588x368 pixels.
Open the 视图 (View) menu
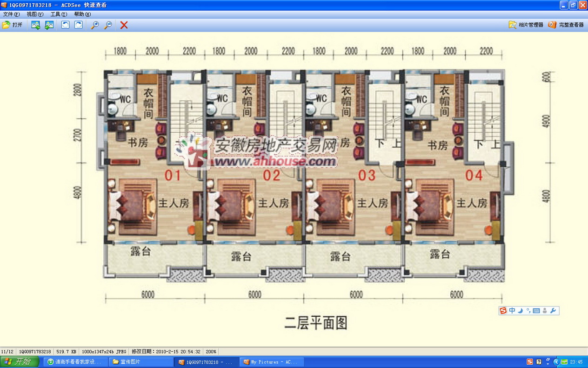[35, 14]
